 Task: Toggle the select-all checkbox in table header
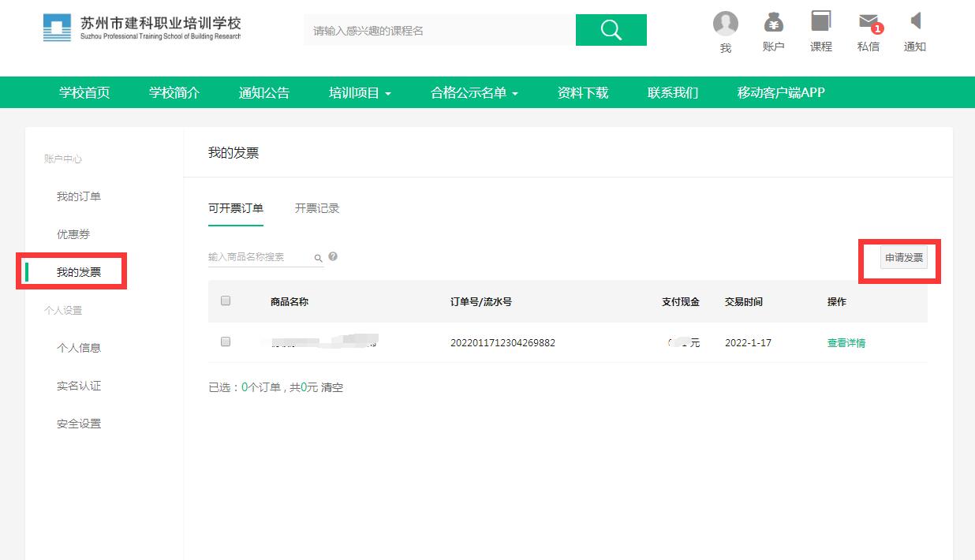click(226, 301)
